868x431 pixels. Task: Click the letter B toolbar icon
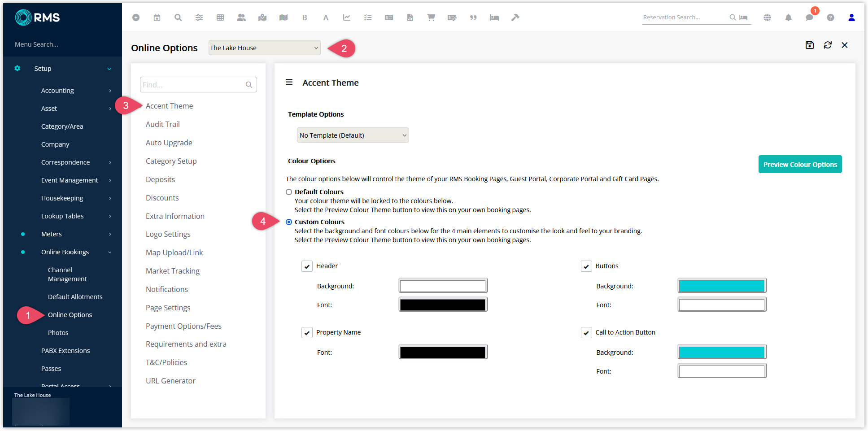pyautogui.click(x=305, y=17)
